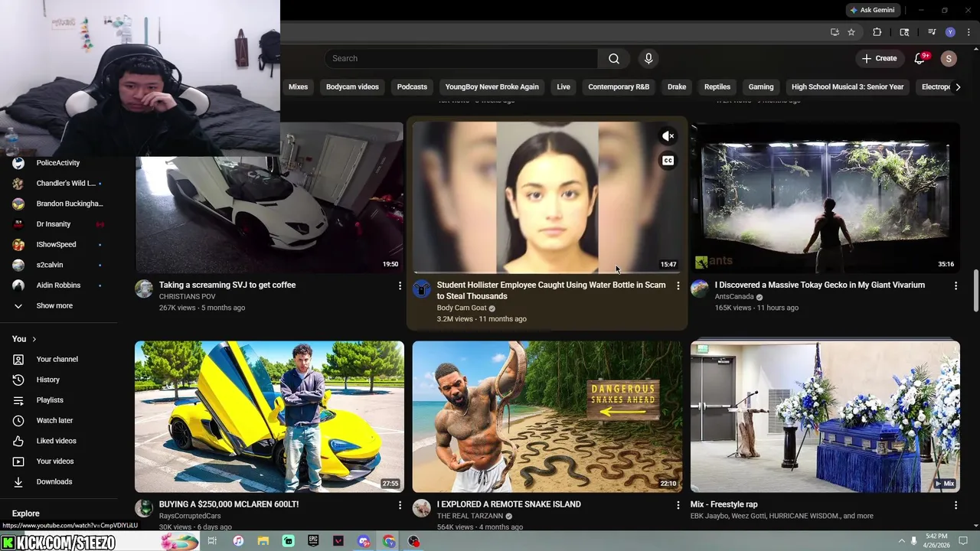
Task: Open CHRISTIANS POV channel avatar
Action: pyautogui.click(x=143, y=289)
